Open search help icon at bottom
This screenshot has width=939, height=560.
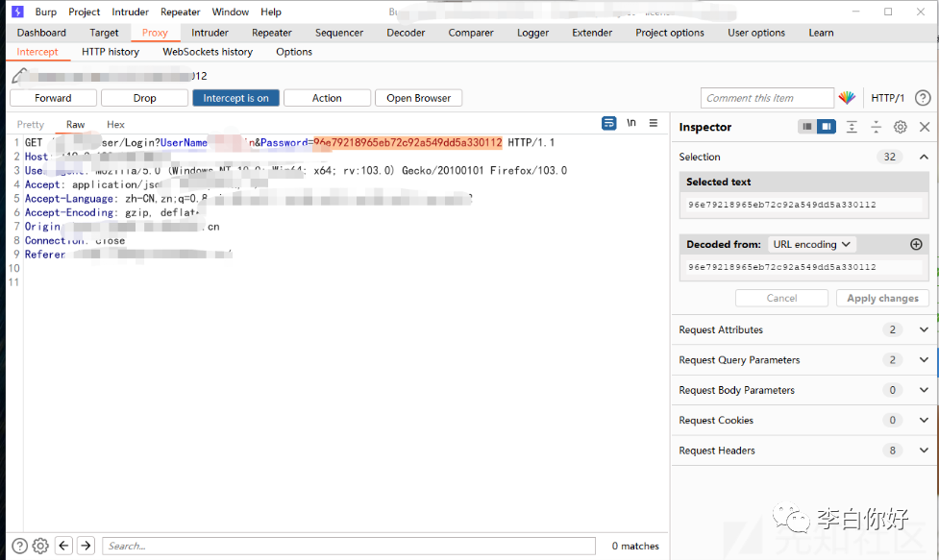(20, 546)
